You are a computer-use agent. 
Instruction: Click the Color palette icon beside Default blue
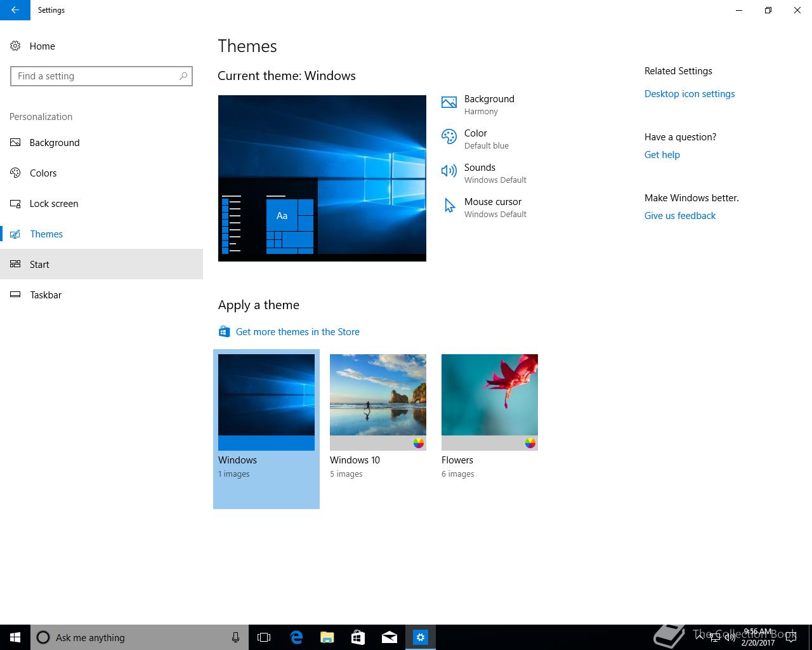tap(449, 137)
